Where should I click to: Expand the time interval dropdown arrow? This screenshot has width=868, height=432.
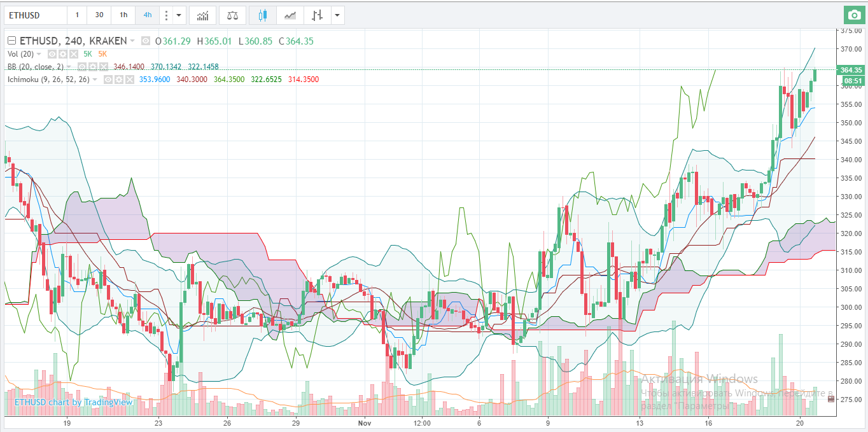click(178, 15)
